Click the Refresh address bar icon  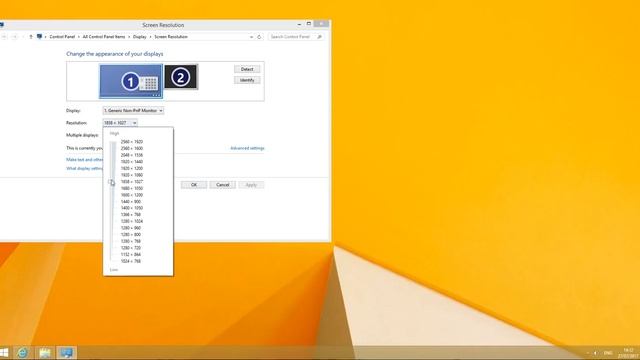[x=259, y=37]
